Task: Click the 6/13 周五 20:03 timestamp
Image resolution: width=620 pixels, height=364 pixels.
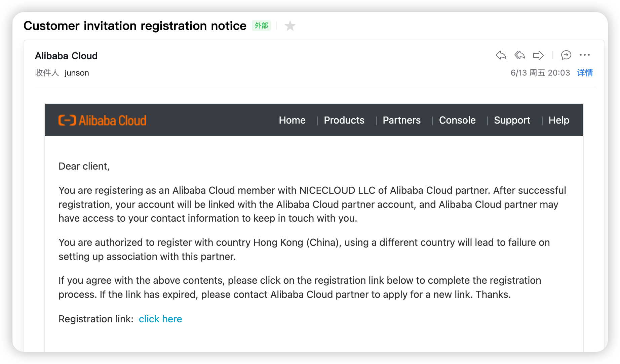Action: click(540, 73)
